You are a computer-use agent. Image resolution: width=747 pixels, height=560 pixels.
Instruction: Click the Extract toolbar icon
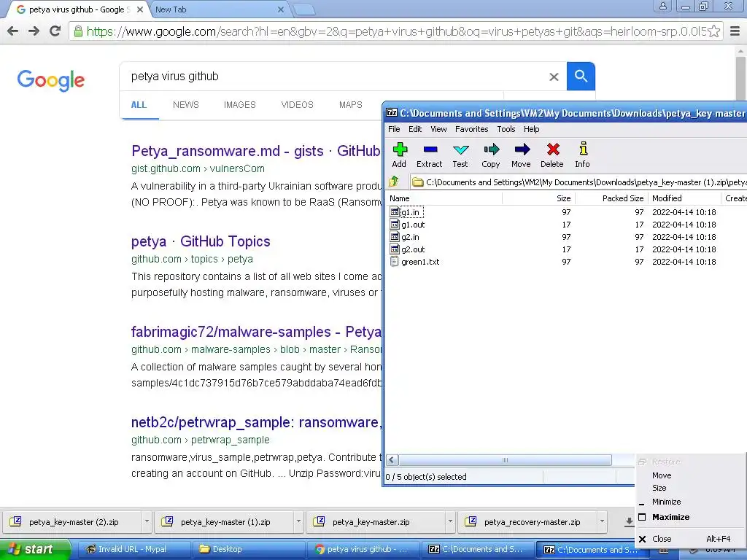[429, 155]
